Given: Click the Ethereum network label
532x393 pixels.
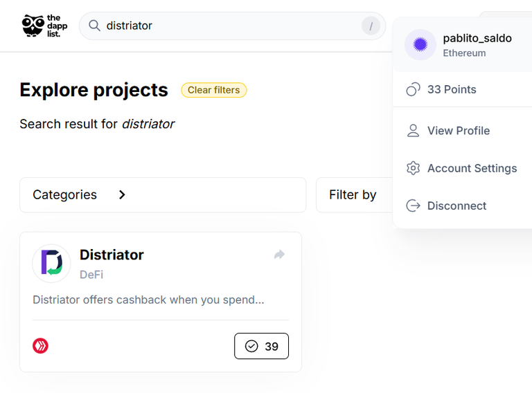Looking at the screenshot, I should pyautogui.click(x=464, y=53).
